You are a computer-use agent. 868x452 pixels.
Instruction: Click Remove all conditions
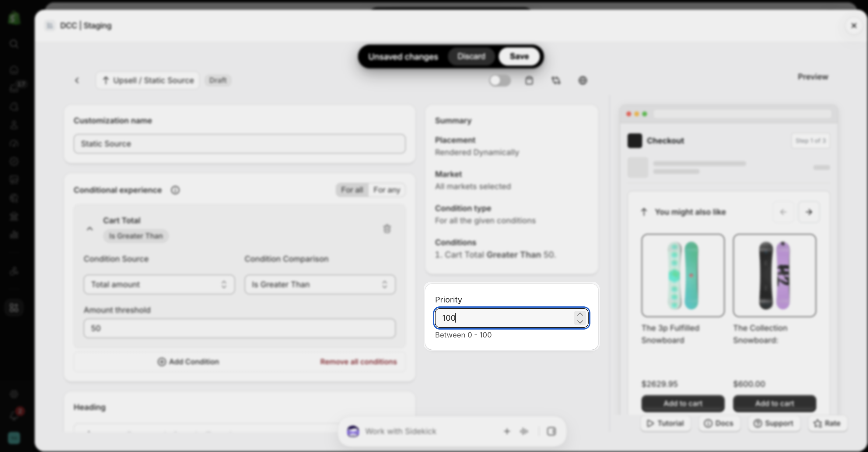(x=359, y=362)
